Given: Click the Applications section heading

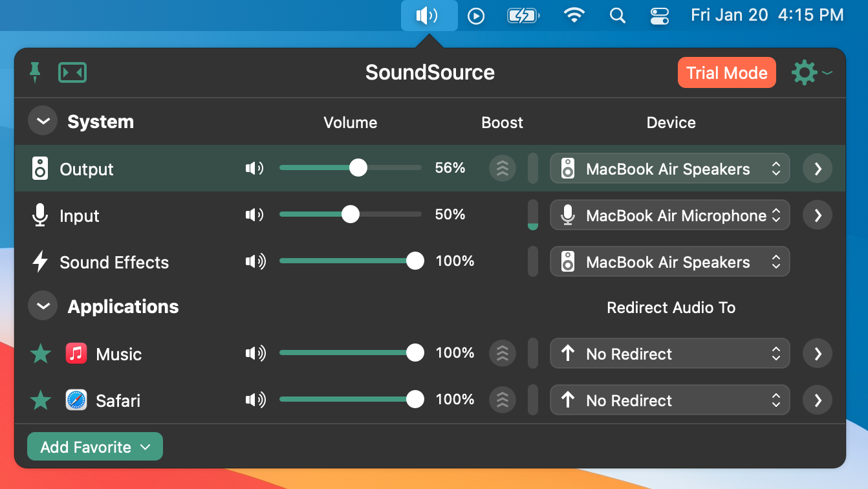Looking at the screenshot, I should [123, 306].
